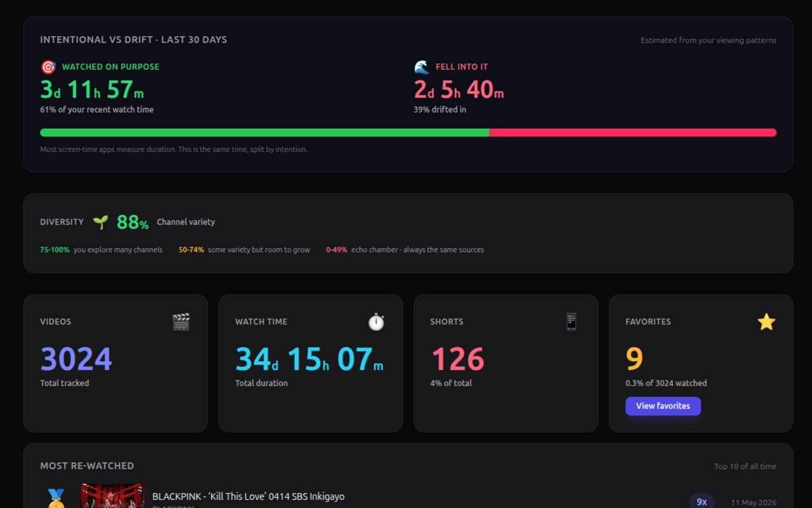Click the wave icon beside Fell Into It
The height and width of the screenshot is (508, 812).
pos(422,67)
